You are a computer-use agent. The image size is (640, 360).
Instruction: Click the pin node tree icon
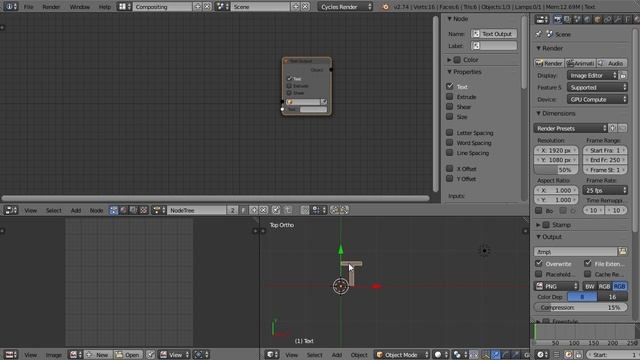(276, 210)
